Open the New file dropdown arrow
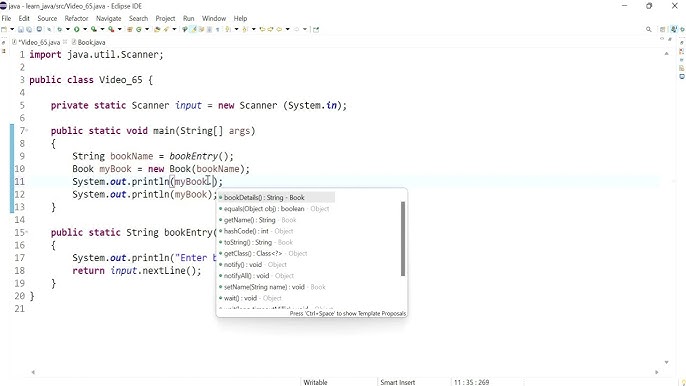The width and height of the screenshot is (686, 386). [12, 29]
